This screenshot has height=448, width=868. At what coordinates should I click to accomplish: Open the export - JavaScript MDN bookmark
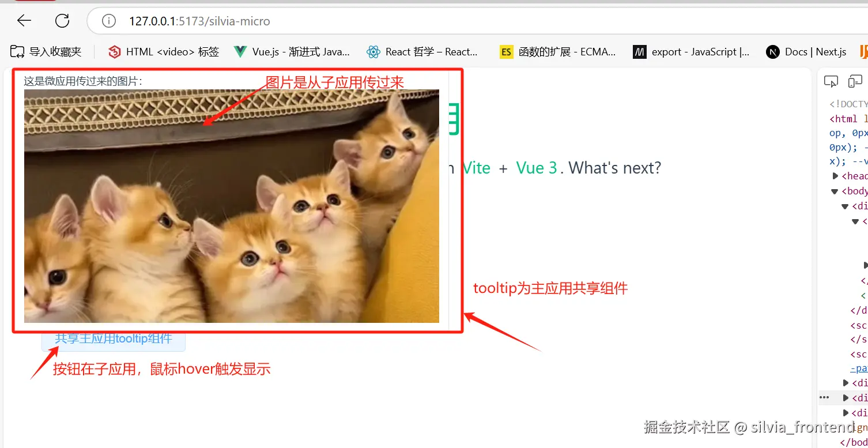[691, 52]
